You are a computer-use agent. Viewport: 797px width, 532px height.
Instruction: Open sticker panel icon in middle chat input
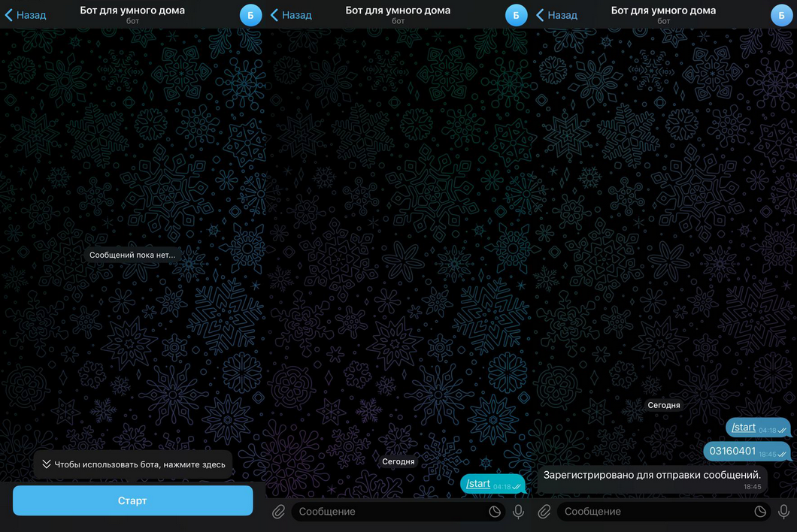click(x=495, y=512)
